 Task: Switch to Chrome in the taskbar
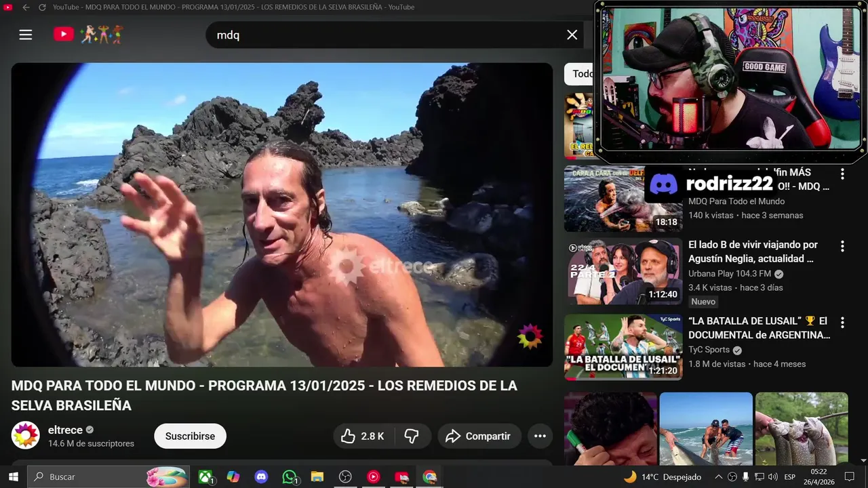pyautogui.click(x=429, y=477)
